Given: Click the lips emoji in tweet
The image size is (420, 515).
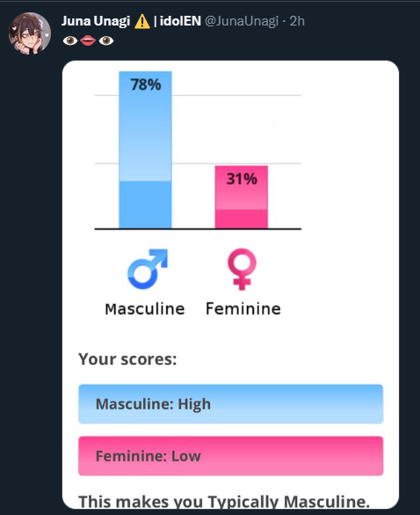Looking at the screenshot, I should pos(88,40).
